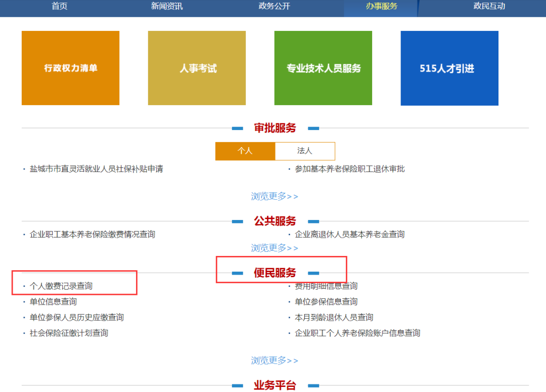Open 盐城市市直灵活就业人员社保补贴申请 link
546x392 pixels.
[x=97, y=169]
